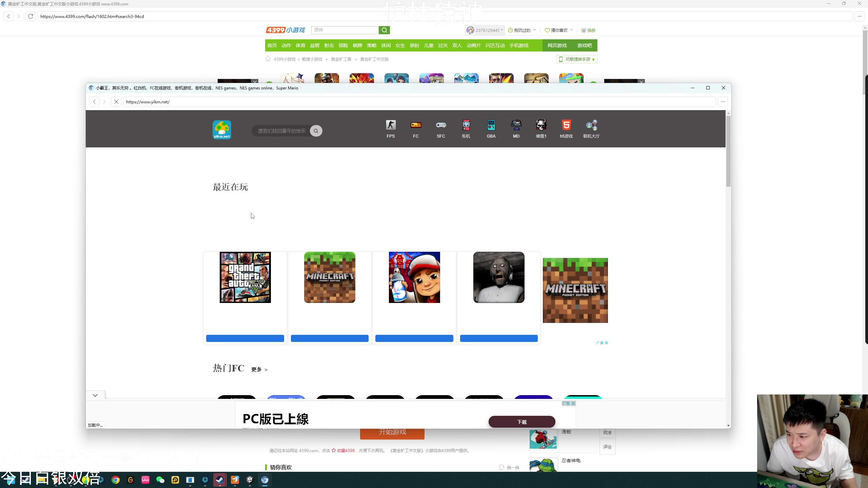Click the yikm.net address bar
868x488 pixels.
coord(419,102)
